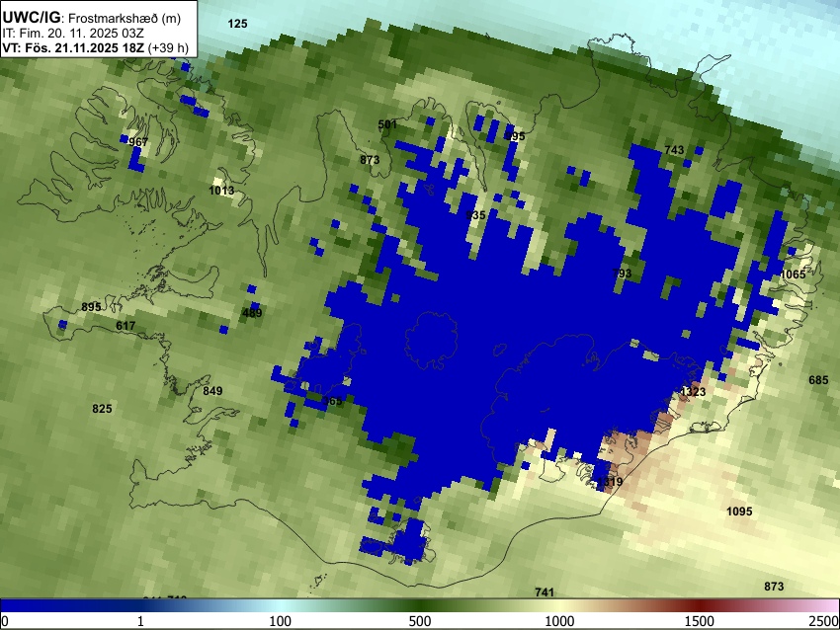Click the 100 label on the color scale
Image resolution: width=840 pixels, height=630 pixels.
click(x=281, y=621)
